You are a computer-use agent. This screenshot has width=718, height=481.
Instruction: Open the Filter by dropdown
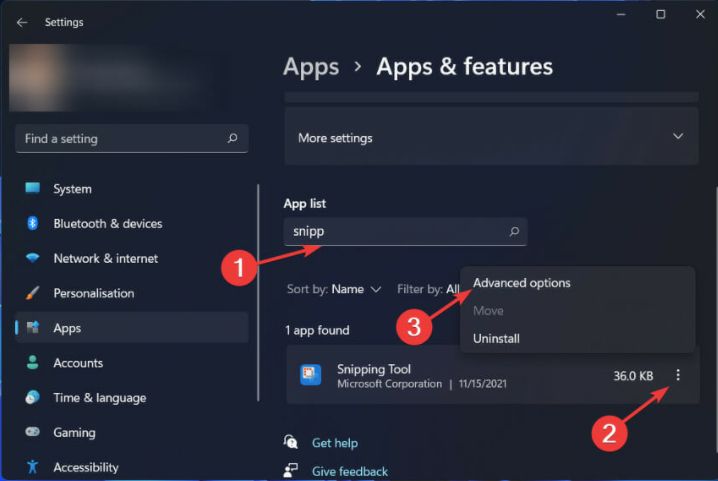(x=428, y=289)
